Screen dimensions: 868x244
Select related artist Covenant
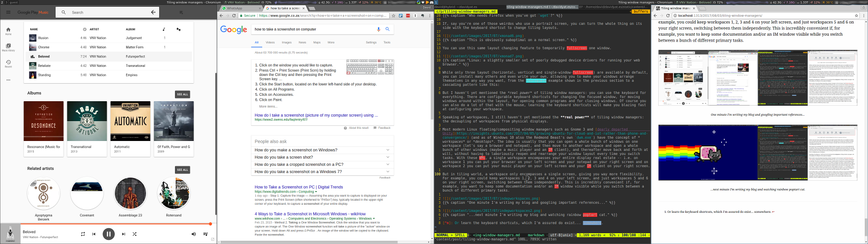click(87, 194)
